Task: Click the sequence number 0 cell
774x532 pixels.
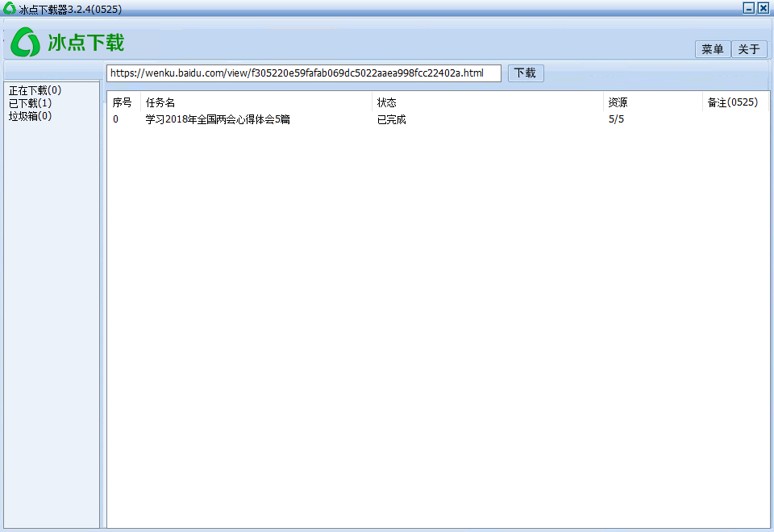Action: click(115, 119)
